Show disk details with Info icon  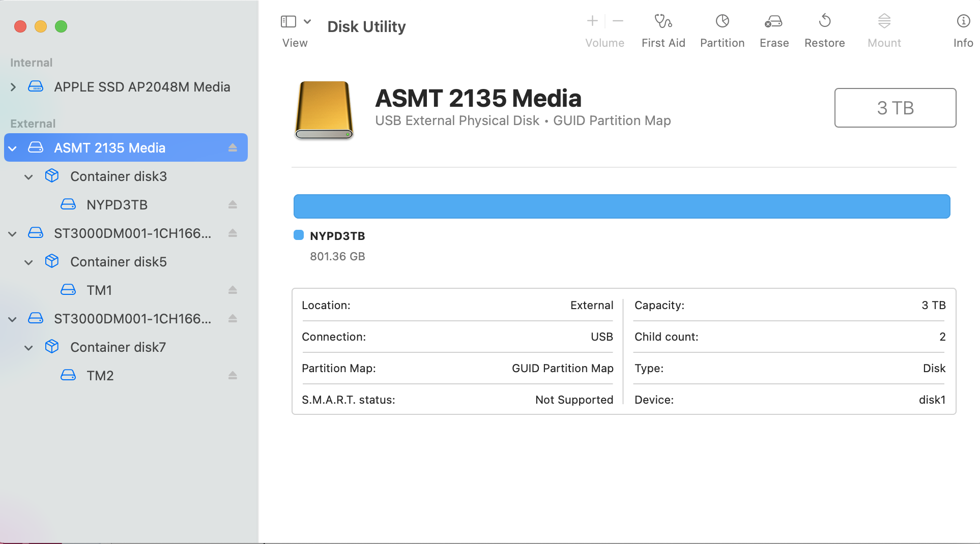pyautogui.click(x=963, y=21)
